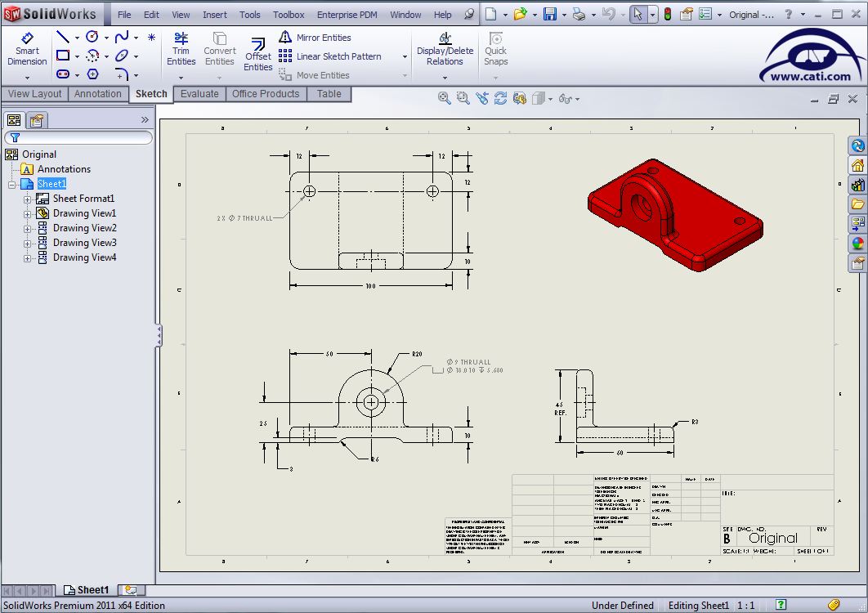868x613 pixels.
Task: Expand the Sheet Format1 node
Action: [27, 199]
